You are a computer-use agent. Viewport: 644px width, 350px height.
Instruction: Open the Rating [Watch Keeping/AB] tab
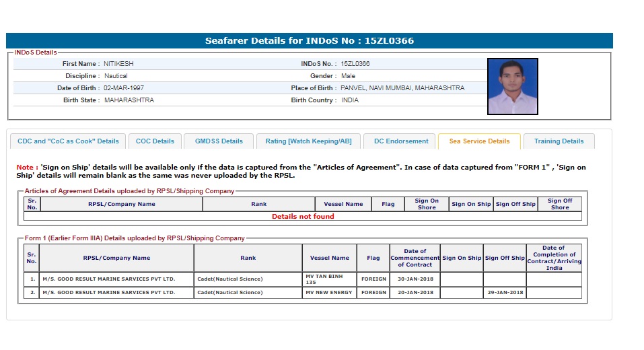point(308,141)
